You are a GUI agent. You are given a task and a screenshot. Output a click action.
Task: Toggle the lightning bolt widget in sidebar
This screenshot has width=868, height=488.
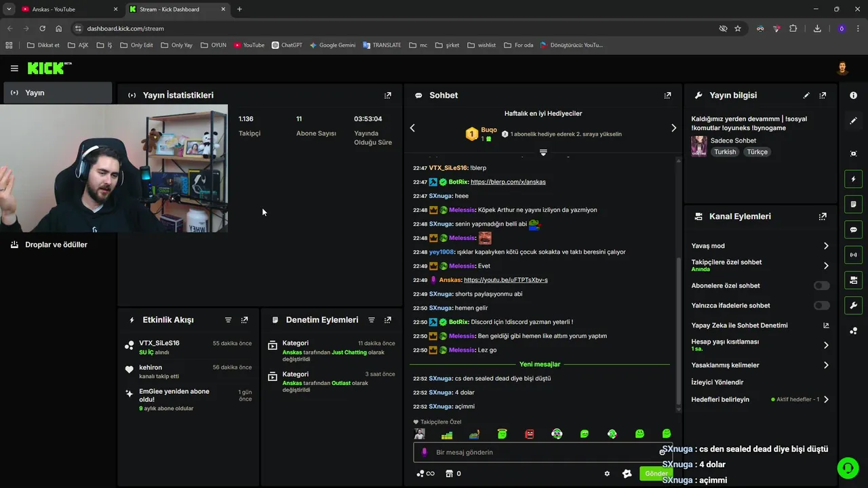[x=853, y=179]
